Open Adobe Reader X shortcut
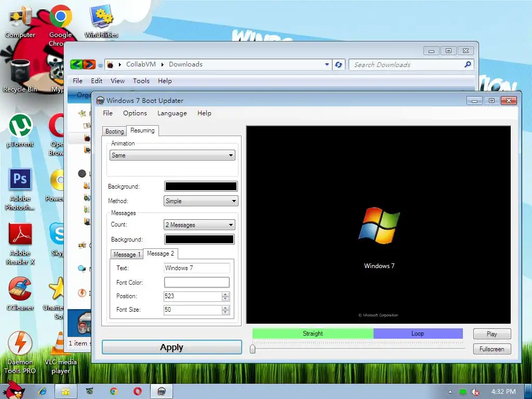 [20, 244]
